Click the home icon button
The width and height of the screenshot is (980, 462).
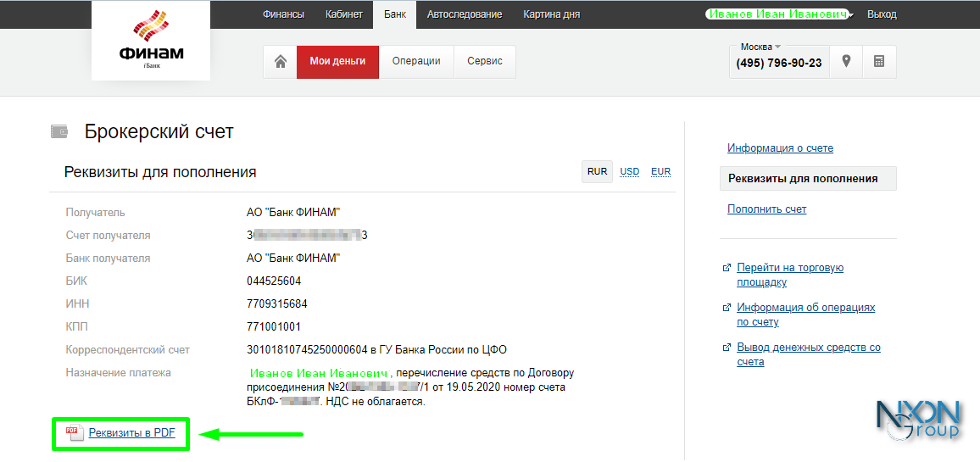pyautogui.click(x=280, y=61)
